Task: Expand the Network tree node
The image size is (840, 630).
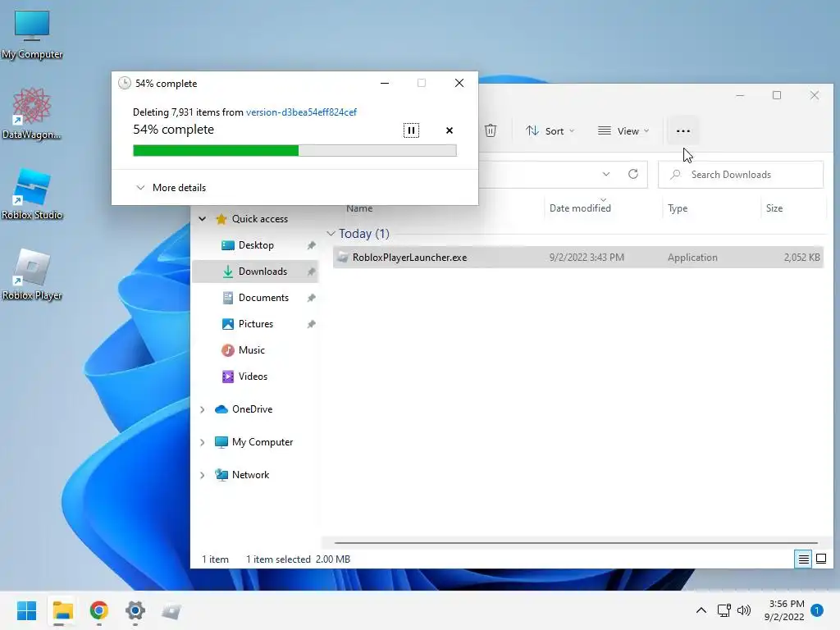Action: [203, 475]
